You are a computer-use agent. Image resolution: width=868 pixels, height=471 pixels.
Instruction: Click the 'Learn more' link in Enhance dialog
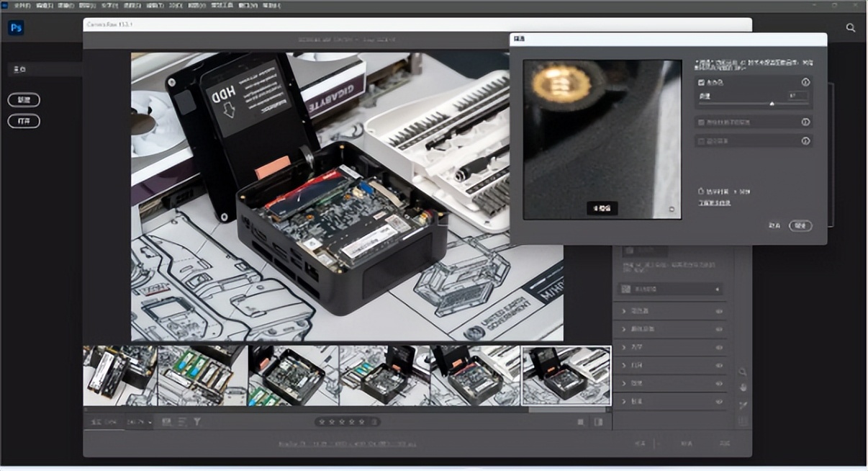(715, 203)
